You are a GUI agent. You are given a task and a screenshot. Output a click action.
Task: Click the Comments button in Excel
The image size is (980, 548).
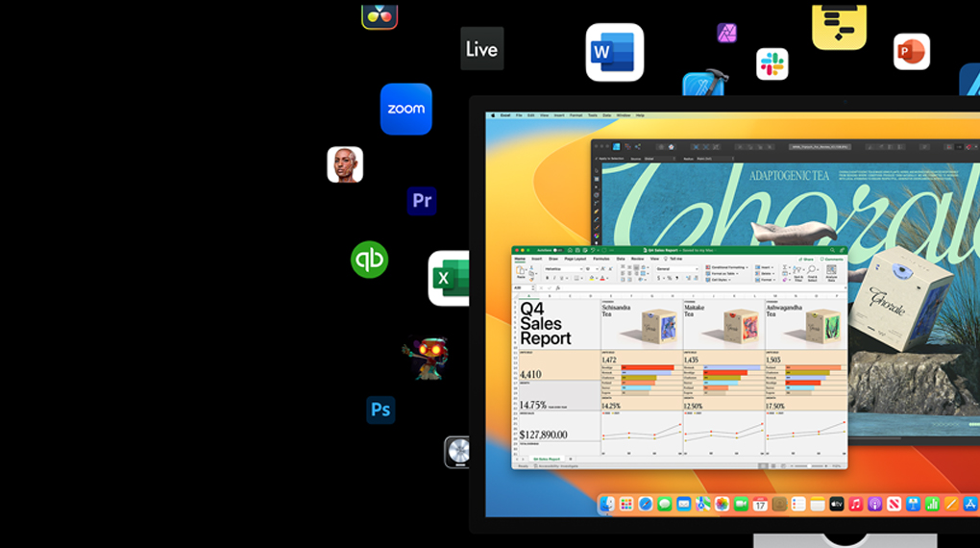coord(832,259)
